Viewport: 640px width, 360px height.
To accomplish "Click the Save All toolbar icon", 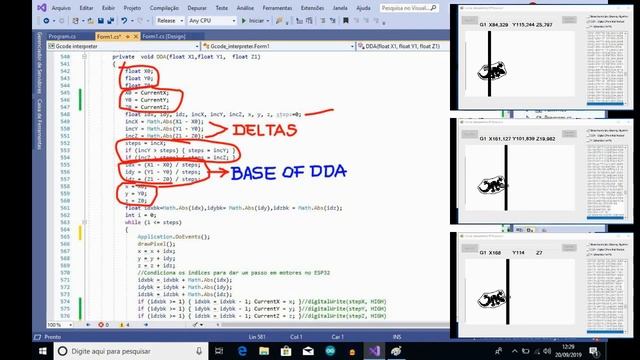I will 110,20.
